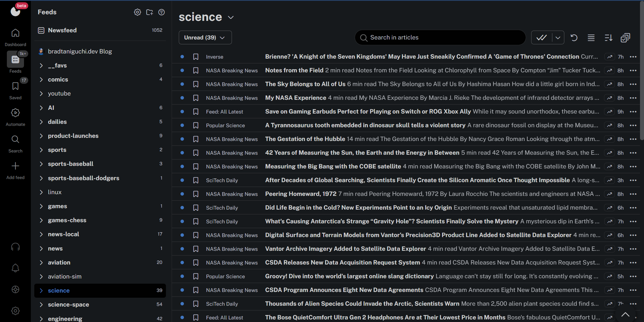The image size is (644, 322).
Task: Open the Automate section in sidebar
Action: pos(15,117)
